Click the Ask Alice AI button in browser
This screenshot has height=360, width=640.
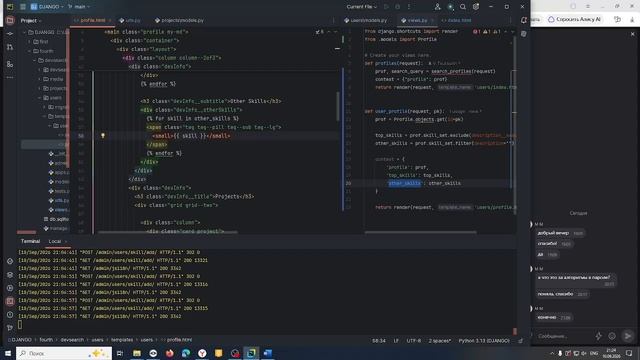click(575, 19)
